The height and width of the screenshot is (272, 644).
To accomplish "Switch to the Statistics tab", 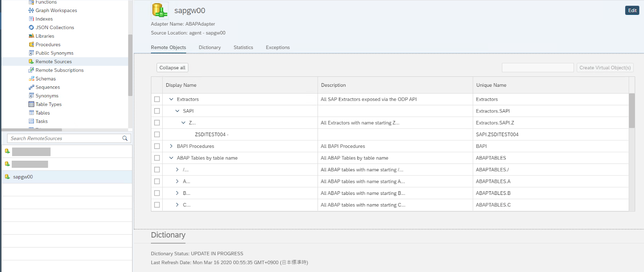I will point(243,47).
